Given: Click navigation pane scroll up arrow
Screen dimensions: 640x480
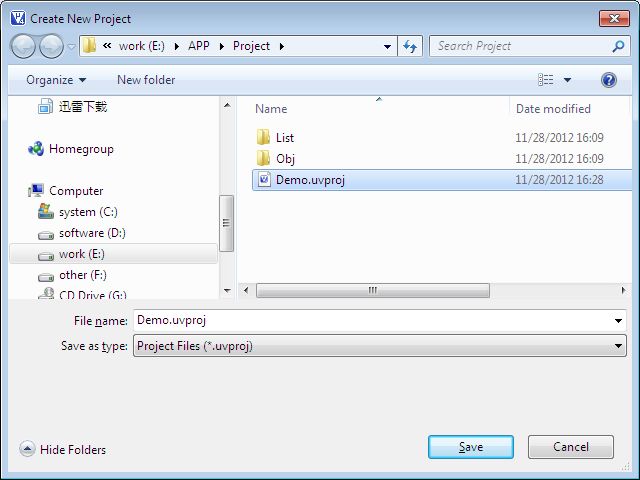Looking at the screenshot, I should (227, 105).
